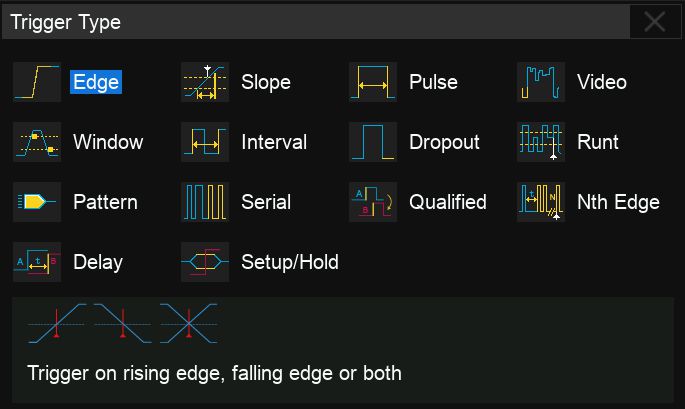Select the Edge trigger waveform icon
This screenshot has height=409, width=685.
(x=37, y=82)
